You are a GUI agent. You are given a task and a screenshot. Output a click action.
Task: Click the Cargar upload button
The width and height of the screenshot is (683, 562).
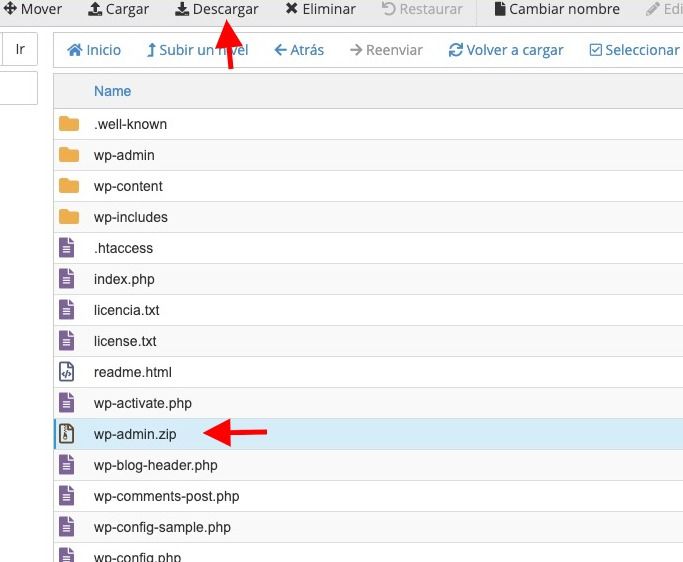point(118,9)
